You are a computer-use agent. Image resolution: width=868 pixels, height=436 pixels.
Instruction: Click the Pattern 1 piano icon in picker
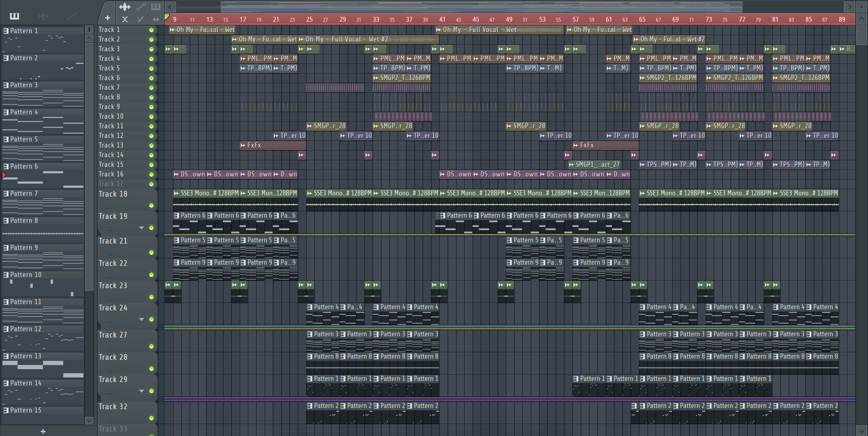(x=6, y=31)
